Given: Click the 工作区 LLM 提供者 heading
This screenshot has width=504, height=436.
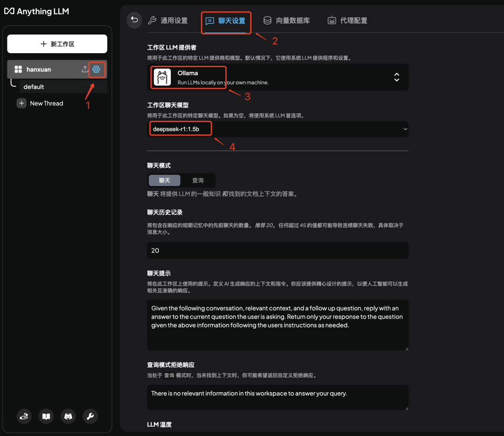Looking at the screenshot, I should (172, 48).
